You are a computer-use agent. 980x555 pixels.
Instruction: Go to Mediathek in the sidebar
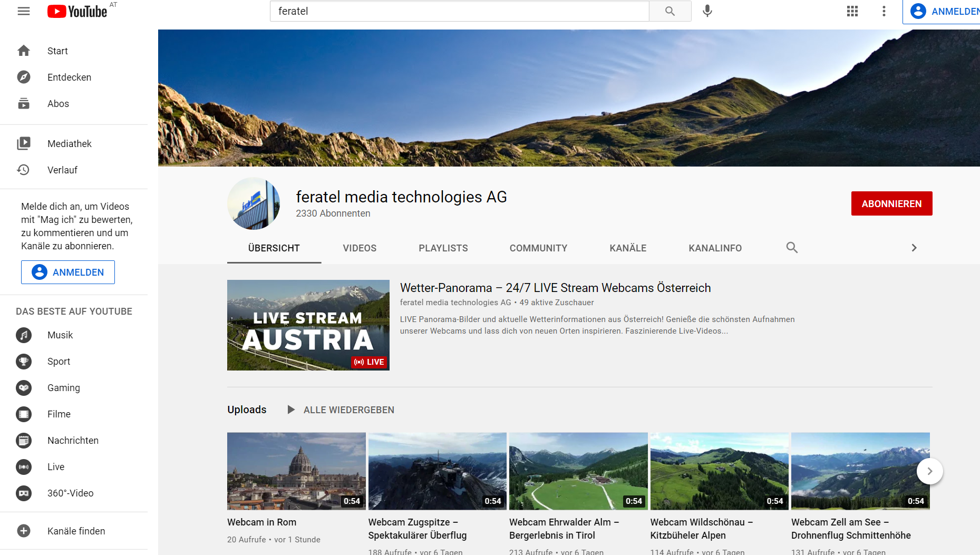(x=69, y=144)
